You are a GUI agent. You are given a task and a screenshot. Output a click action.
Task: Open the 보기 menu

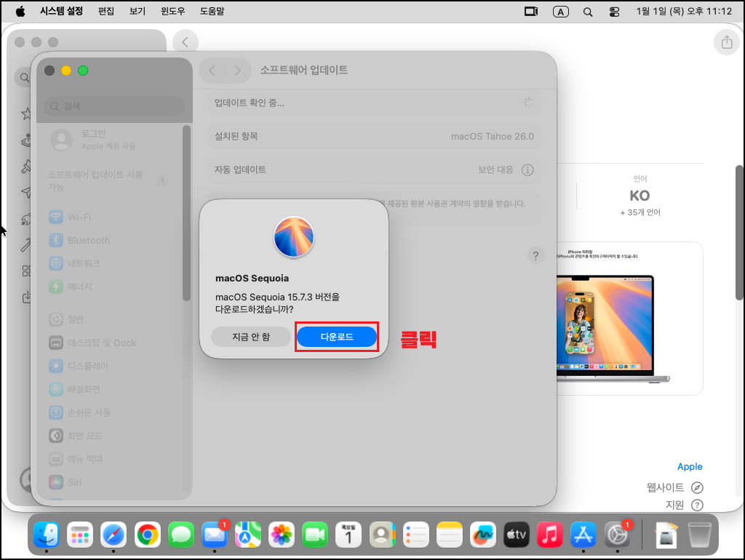click(138, 11)
